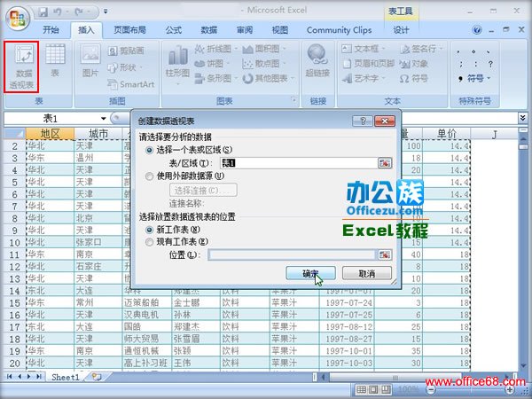Image resolution: width=532 pixels, height=399 pixels.
Task: Open the Name Box dropdown arrow
Action: pyautogui.click(x=103, y=119)
